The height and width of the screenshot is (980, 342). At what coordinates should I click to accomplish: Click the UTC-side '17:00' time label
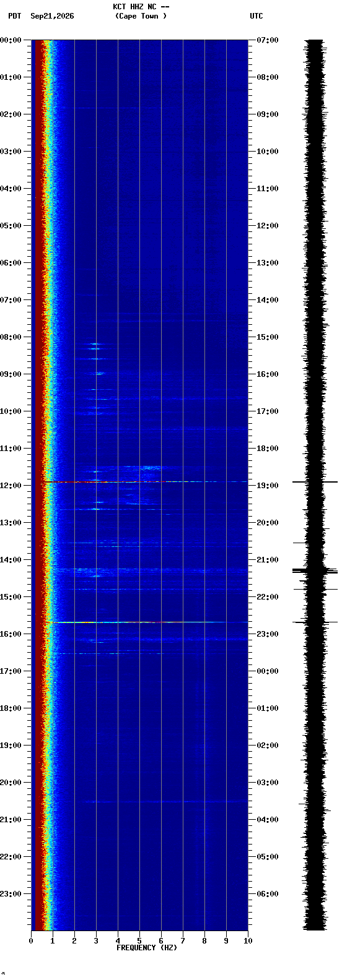pos(268,411)
